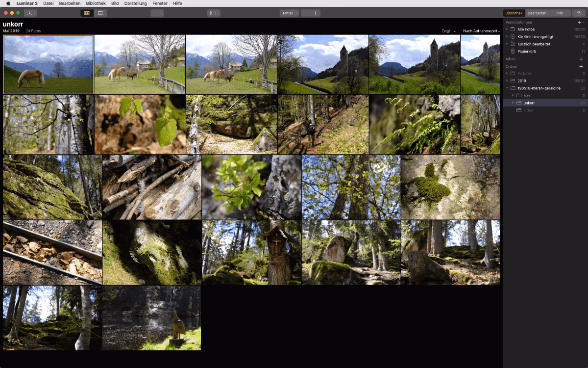
Task: Add a new album with plus icon
Action: point(581,59)
